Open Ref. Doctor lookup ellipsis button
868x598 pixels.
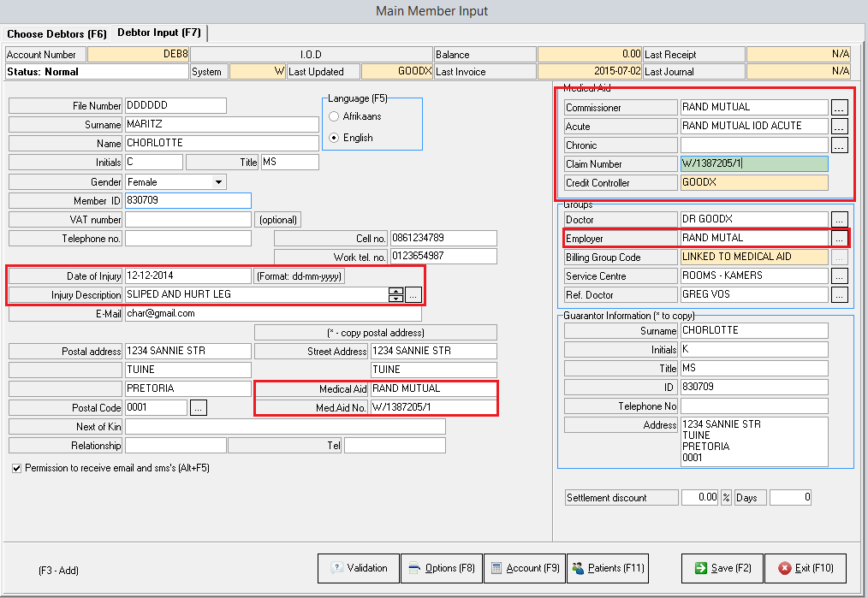[x=840, y=294]
